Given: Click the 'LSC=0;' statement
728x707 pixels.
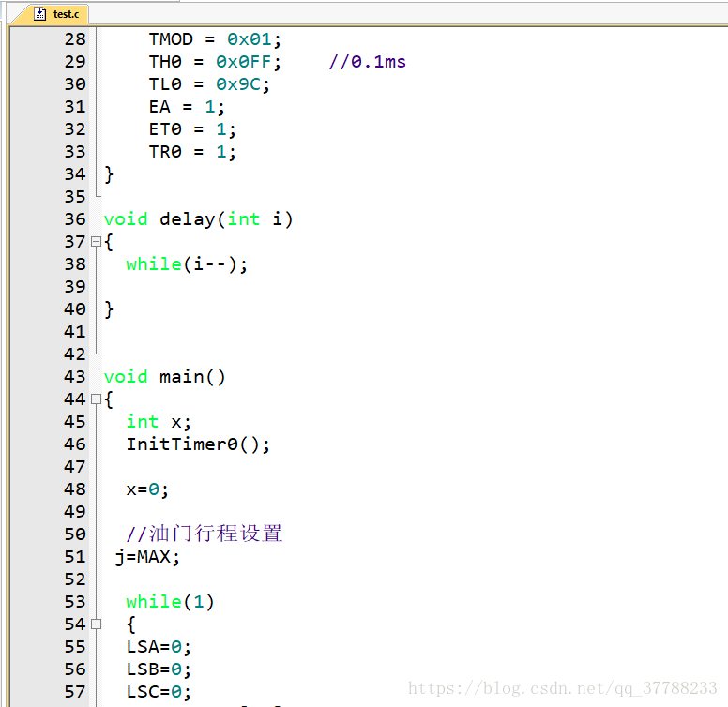Looking at the screenshot, I should [x=159, y=692].
